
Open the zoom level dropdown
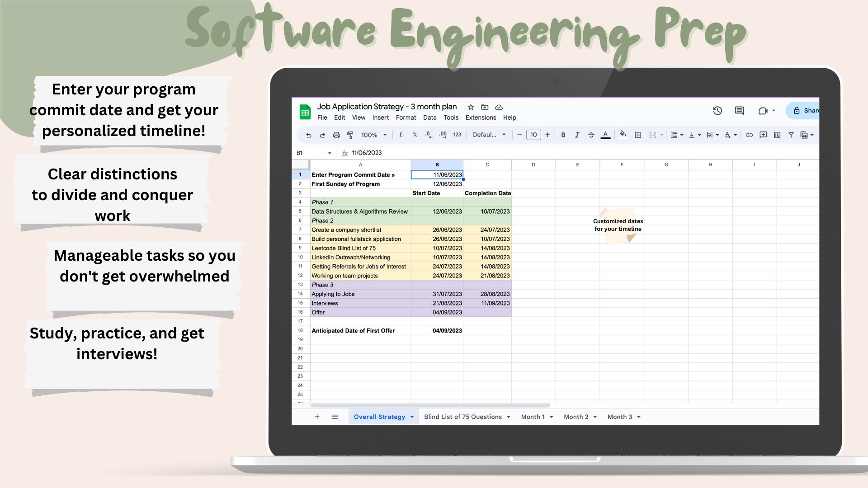[x=376, y=135]
